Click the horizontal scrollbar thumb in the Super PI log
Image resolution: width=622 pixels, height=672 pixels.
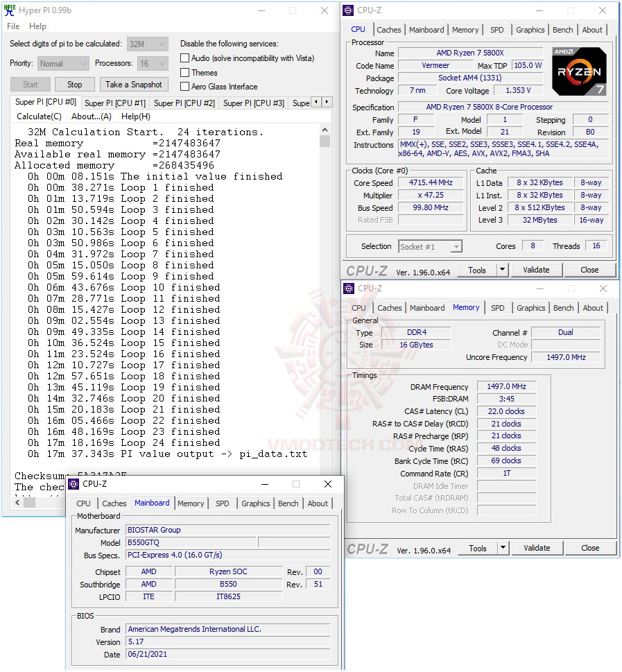30,502
